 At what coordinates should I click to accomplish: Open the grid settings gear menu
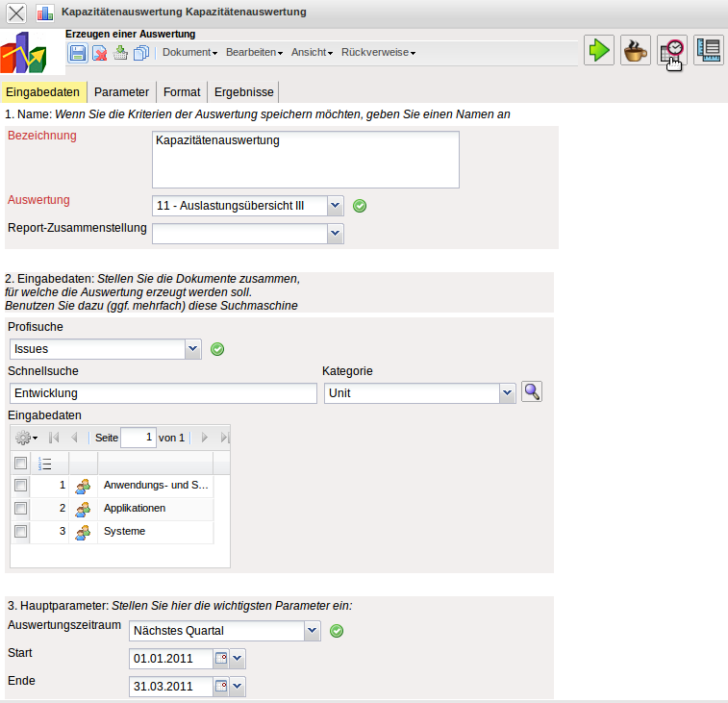(26, 438)
